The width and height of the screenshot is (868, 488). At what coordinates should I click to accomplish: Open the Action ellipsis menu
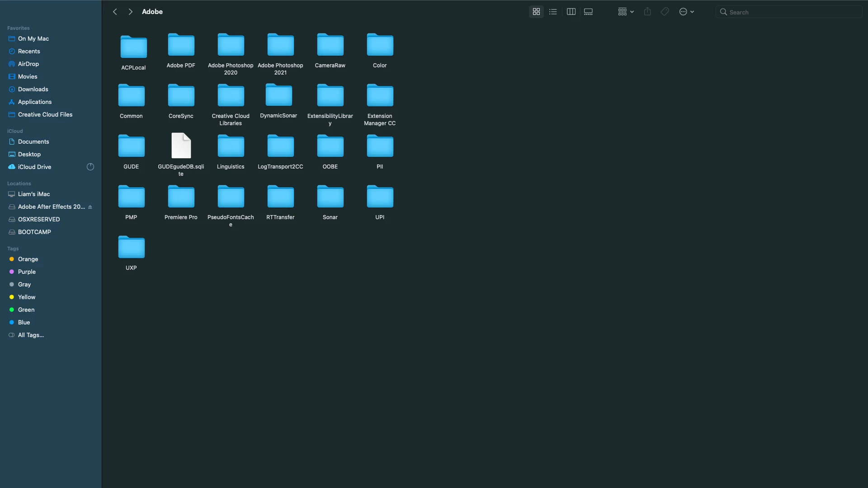point(686,12)
